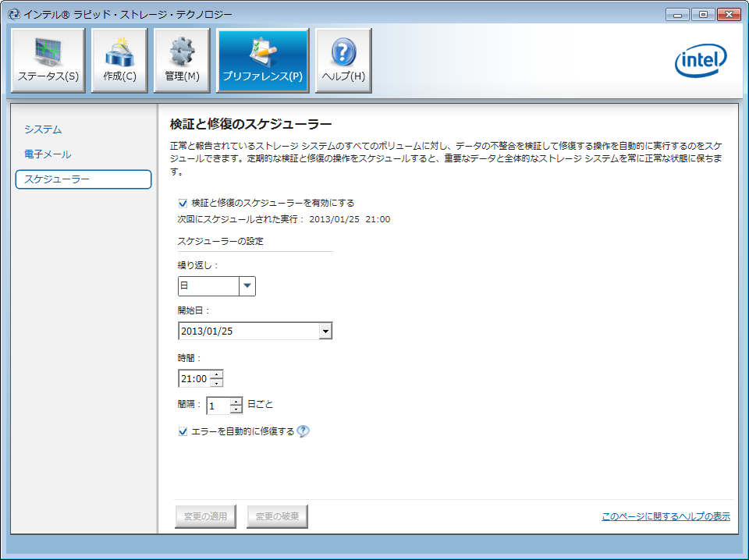Image resolution: width=749 pixels, height=560 pixels.
Task: Increase the 間隔 value with up arrow
Action: tap(236, 402)
